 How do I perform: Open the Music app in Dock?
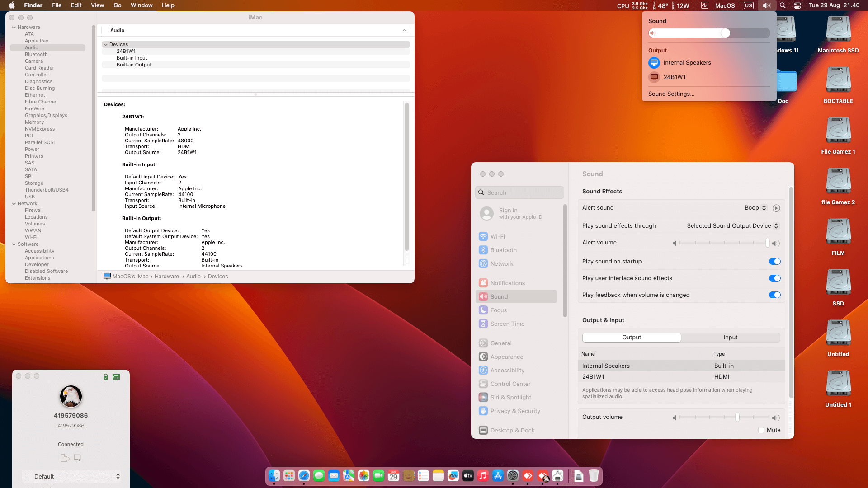point(483,476)
